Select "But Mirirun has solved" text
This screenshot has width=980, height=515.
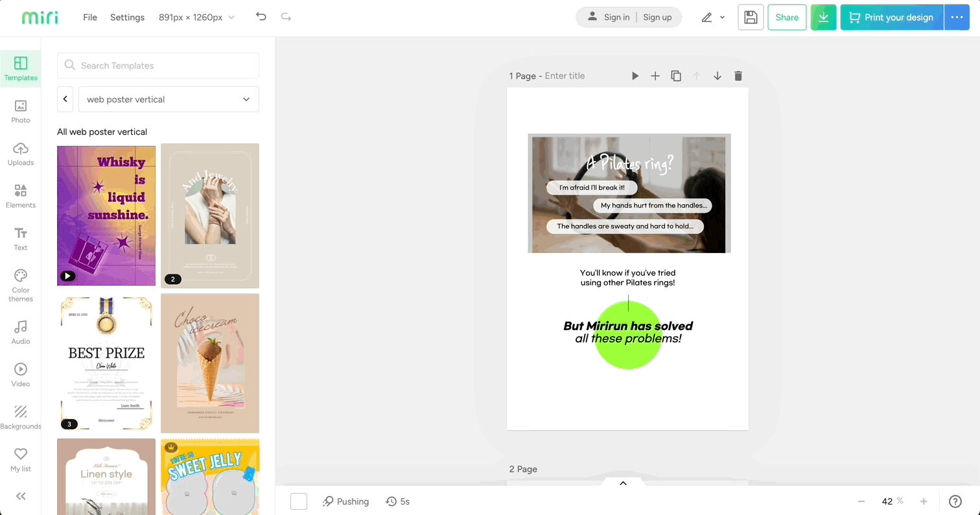[628, 326]
